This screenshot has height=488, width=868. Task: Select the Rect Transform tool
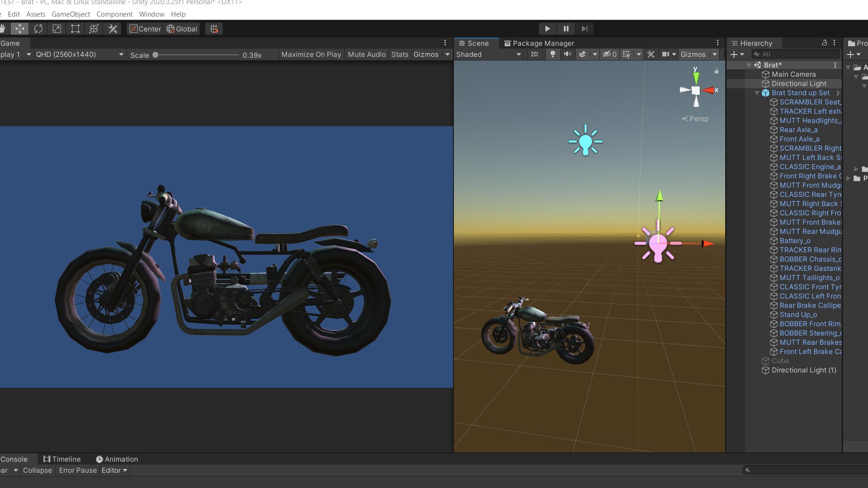[75, 29]
